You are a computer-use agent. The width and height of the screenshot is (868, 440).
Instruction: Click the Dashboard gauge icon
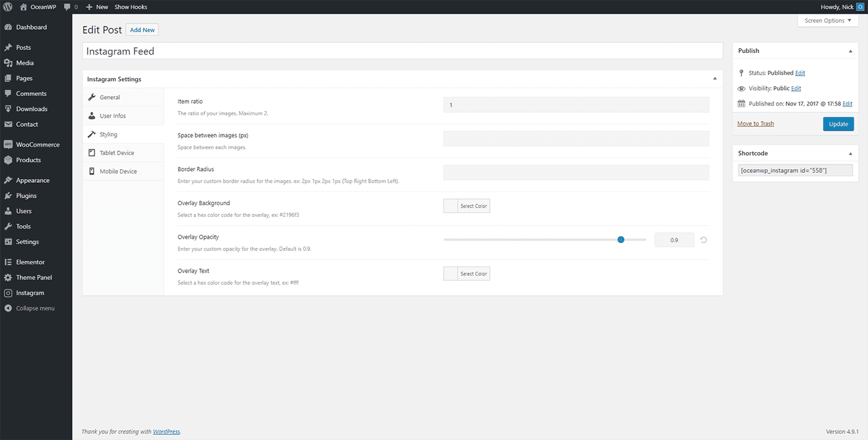(8, 27)
